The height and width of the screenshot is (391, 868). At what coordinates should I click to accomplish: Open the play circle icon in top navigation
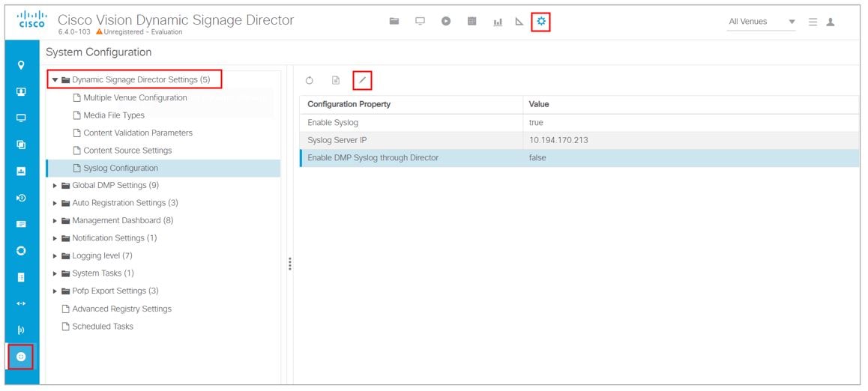pyautogui.click(x=446, y=22)
